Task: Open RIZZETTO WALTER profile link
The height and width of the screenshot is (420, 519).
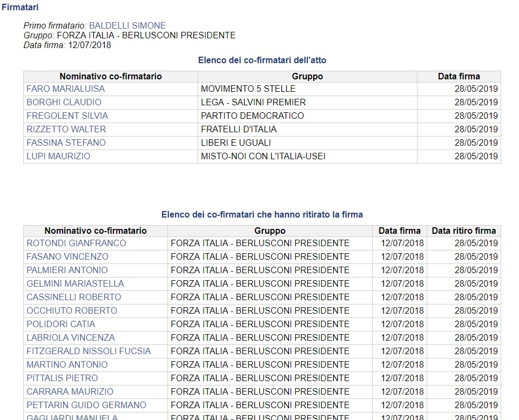Action: pos(66,129)
